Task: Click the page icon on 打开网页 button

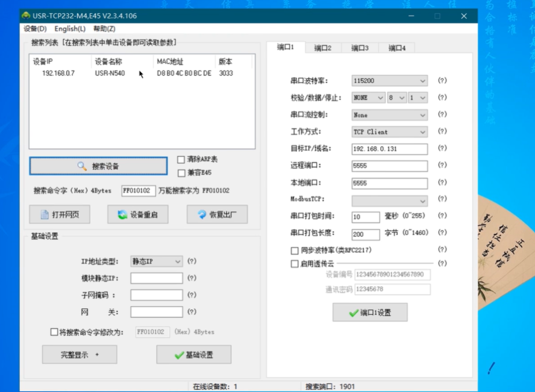Action: [45, 215]
